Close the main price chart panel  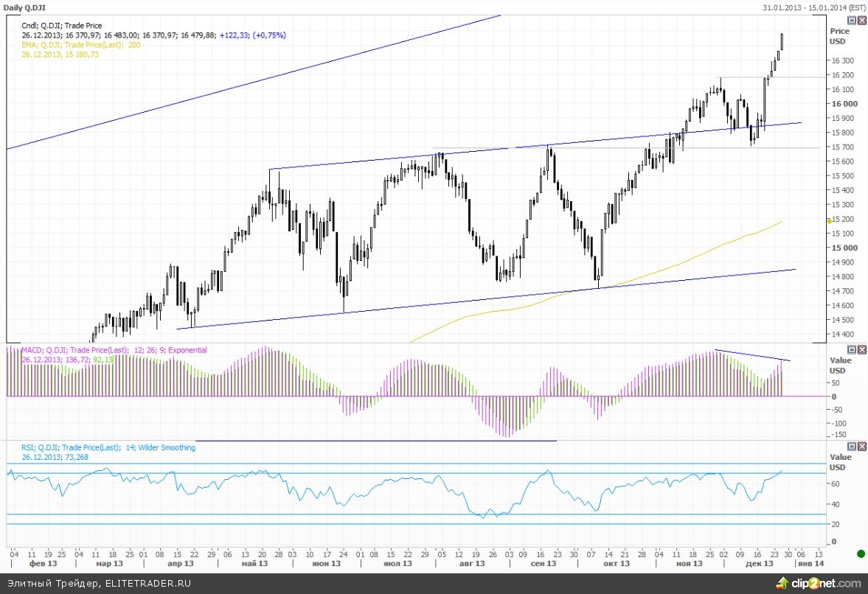[861, 19]
